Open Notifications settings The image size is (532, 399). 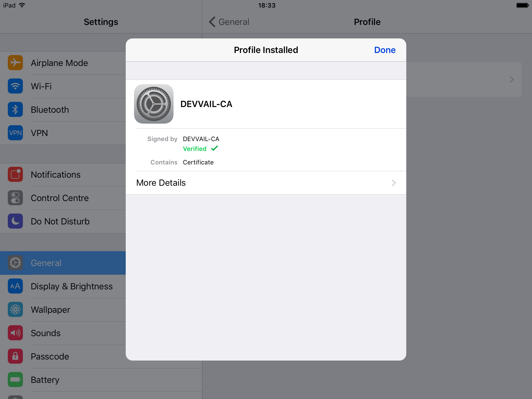(x=63, y=175)
